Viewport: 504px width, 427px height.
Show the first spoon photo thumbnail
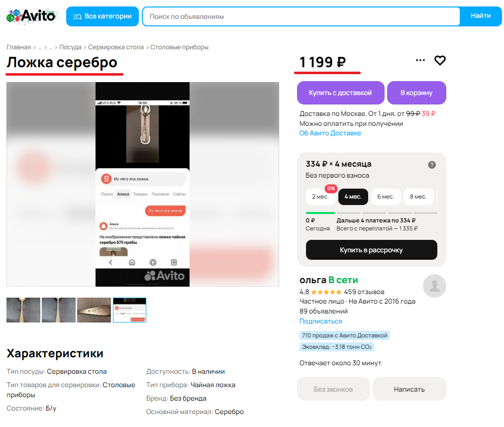click(x=23, y=310)
